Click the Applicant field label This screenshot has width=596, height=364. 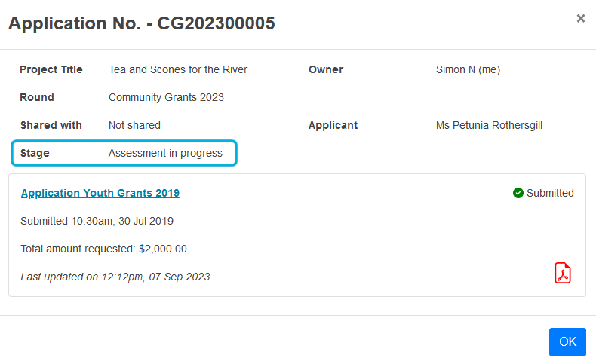click(333, 125)
